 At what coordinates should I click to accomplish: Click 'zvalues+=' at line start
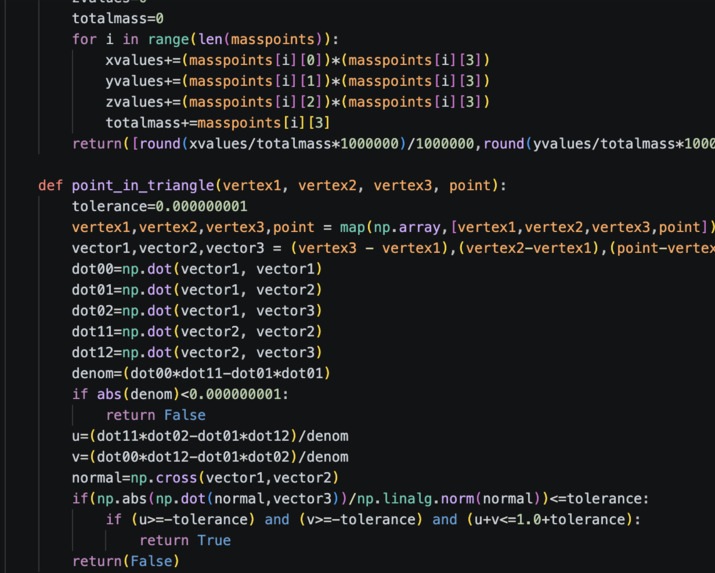point(143,102)
